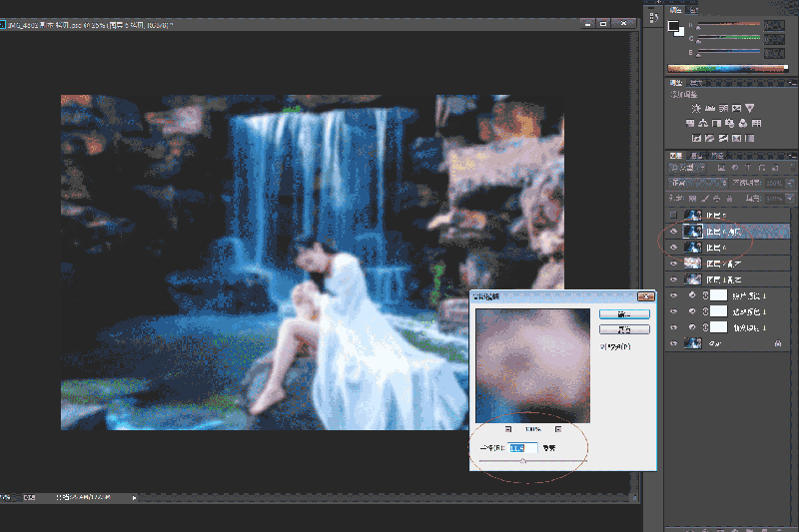Add a Vibrance adjustment (triangle icon)
This screenshot has width=799, height=532.
tap(750, 109)
